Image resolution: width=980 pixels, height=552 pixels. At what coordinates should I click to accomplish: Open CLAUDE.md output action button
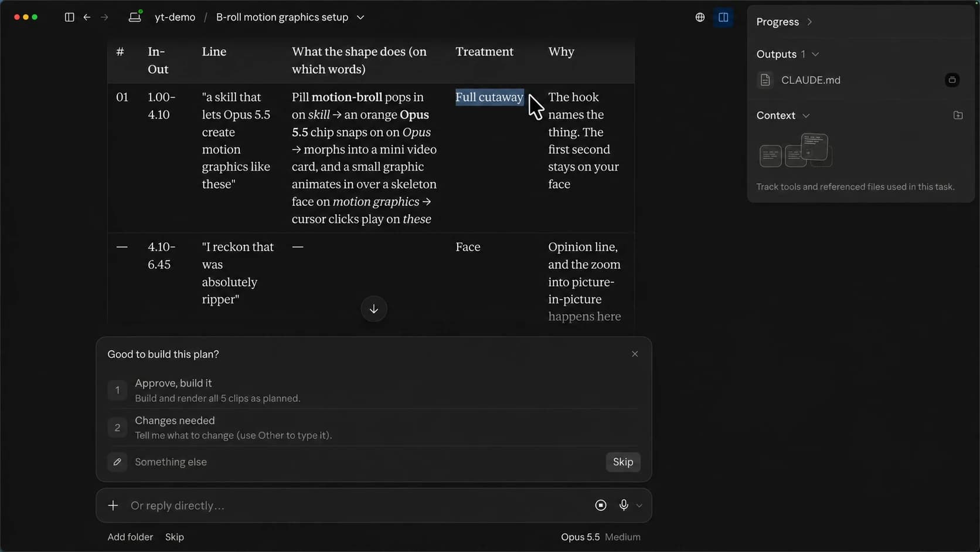tap(952, 80)
